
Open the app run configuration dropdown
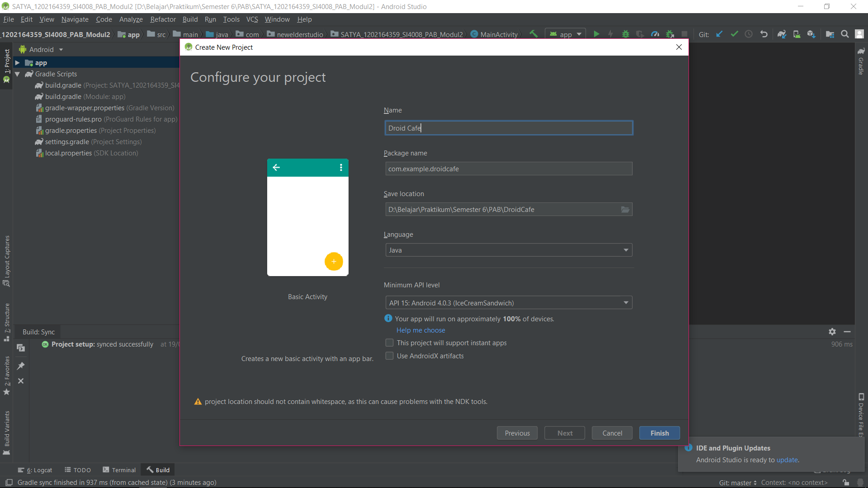click(566, 34)
